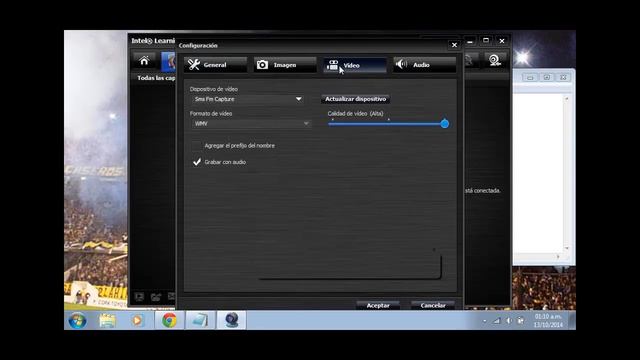This screenshot has height=360, width=640.
Task: Open the network icon in system tray
Action: point(497,321)
